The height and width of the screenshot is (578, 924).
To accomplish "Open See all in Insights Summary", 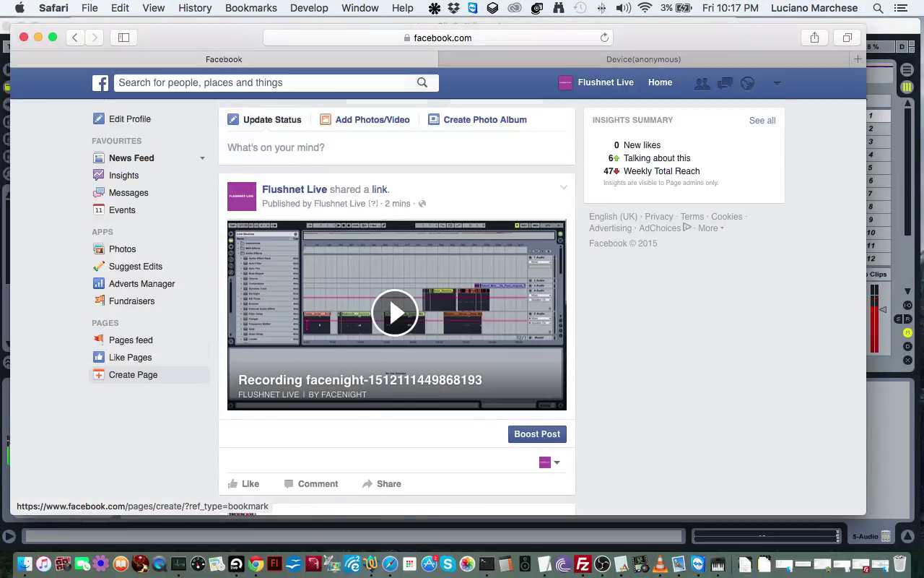I will (x=762, y=121).
